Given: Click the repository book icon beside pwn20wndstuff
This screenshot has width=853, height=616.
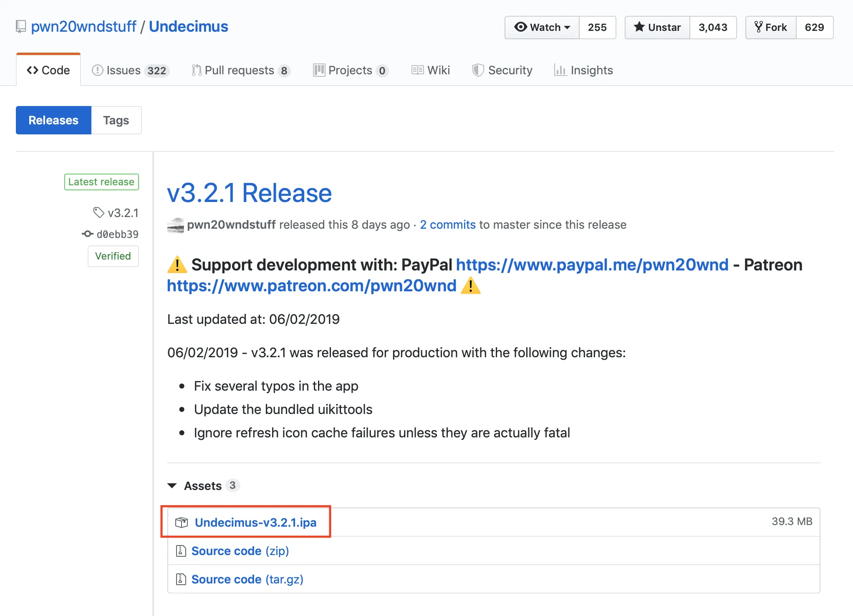Looking at the screenshot, I should (x=20, y=27).
